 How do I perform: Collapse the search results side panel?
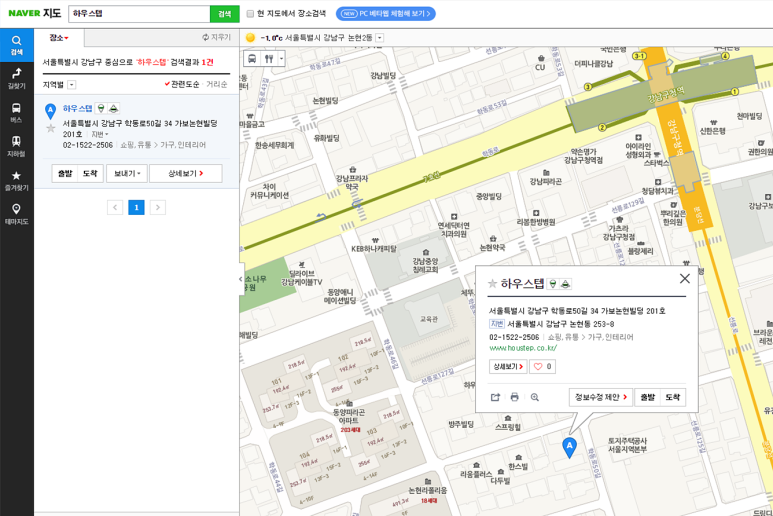(241, 279)
